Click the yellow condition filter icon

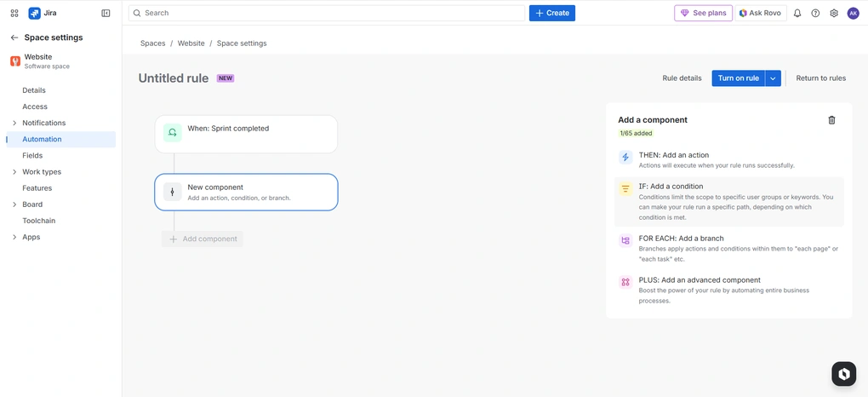pos(625,189)
